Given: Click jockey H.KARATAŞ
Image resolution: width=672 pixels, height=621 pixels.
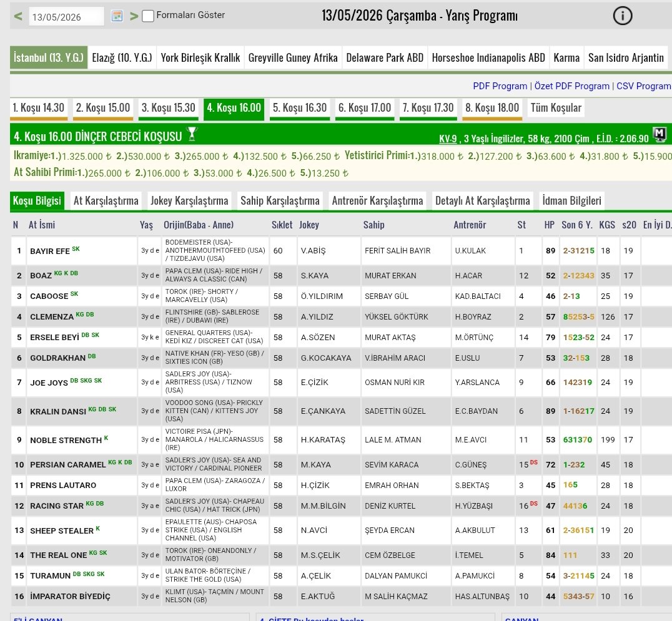Looking at the screenshot, I should tap(323, 440).
